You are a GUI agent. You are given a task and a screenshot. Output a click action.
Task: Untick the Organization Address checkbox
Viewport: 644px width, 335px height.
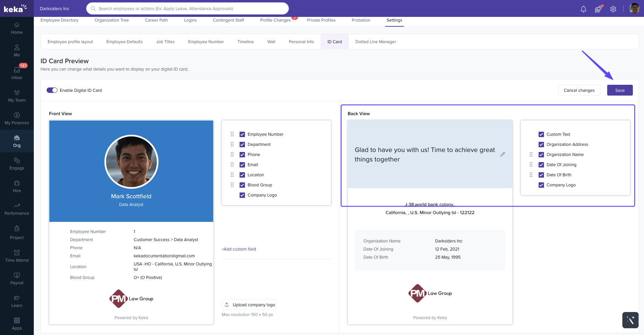coord(541,145)
